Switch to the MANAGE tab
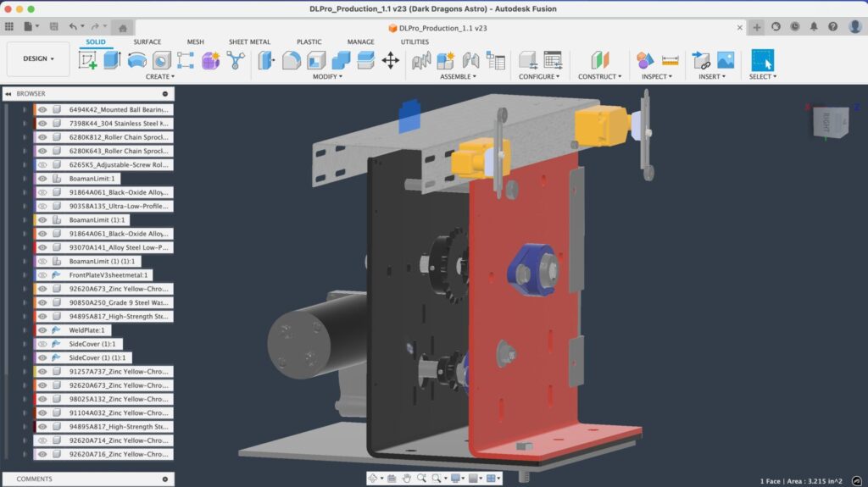868x487 pixels. (x=361, y=42)
